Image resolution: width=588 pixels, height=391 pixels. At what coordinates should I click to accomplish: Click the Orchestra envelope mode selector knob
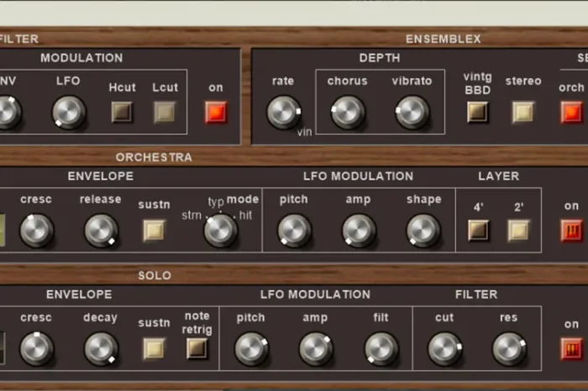(x=220, y=230)
